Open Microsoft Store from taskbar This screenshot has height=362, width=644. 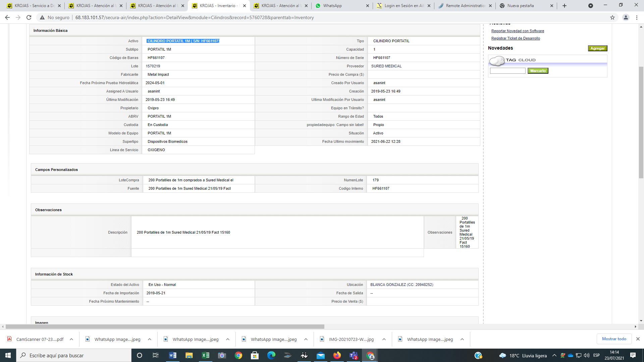pyautogui.click(x=255, y=355)
